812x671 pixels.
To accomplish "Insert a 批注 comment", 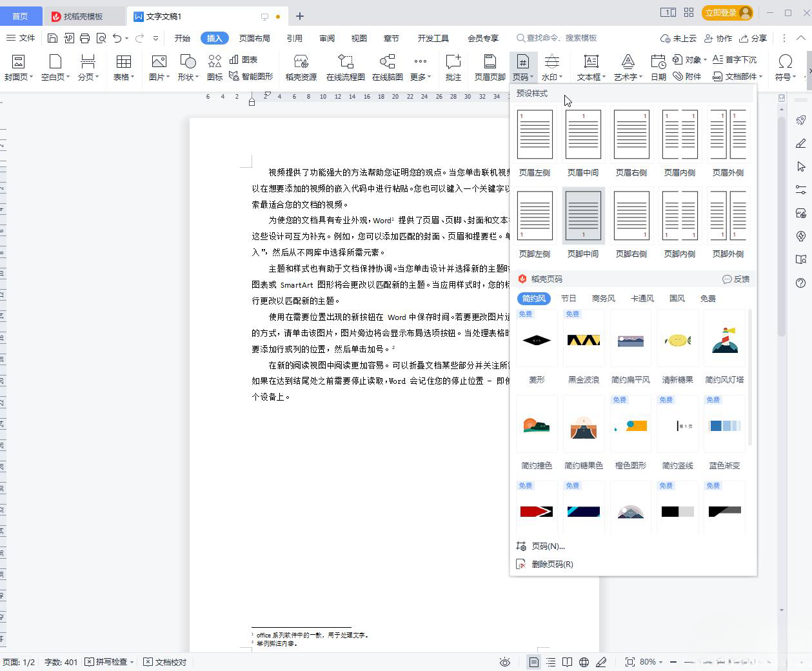I will point(453,68).
